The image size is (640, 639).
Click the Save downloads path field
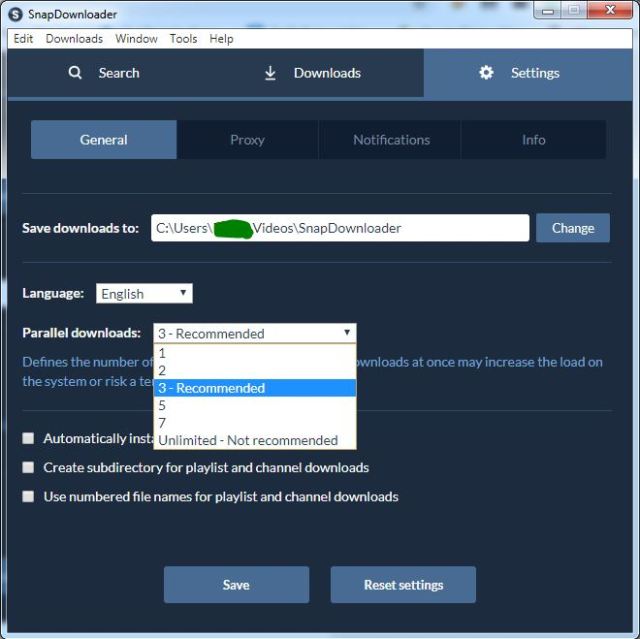(x=340, y=228)
